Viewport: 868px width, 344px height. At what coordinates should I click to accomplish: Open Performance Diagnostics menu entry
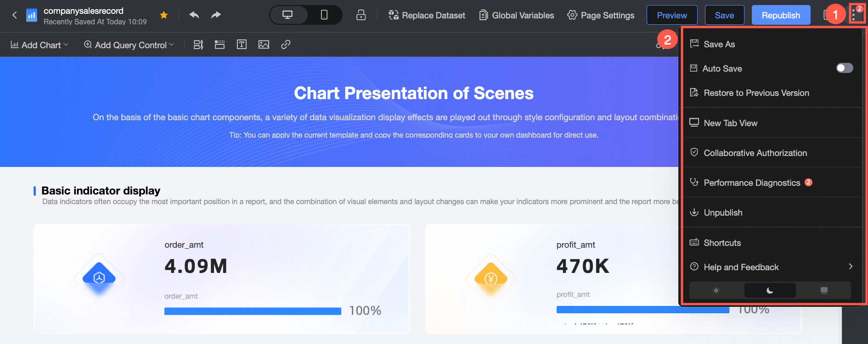752,183
